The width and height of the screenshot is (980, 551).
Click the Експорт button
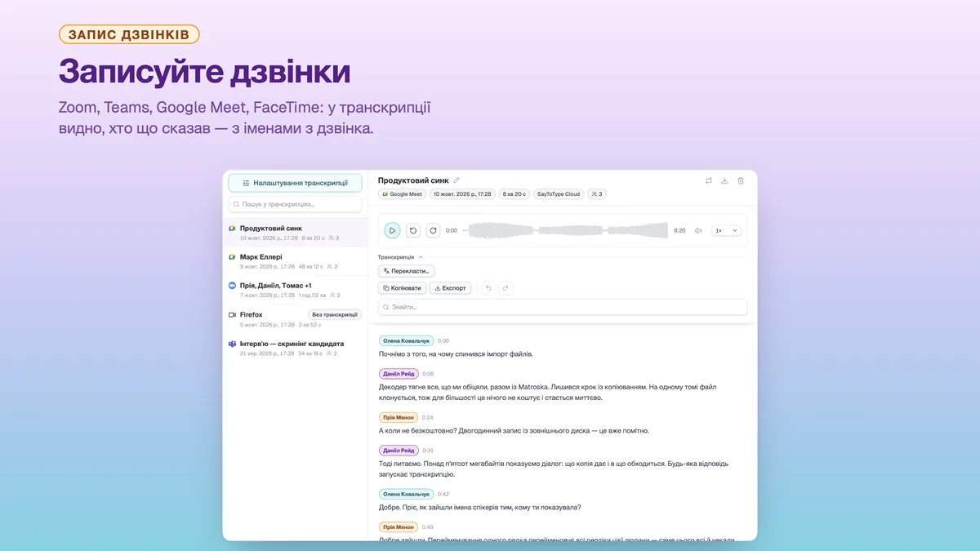tap(450, 288)
